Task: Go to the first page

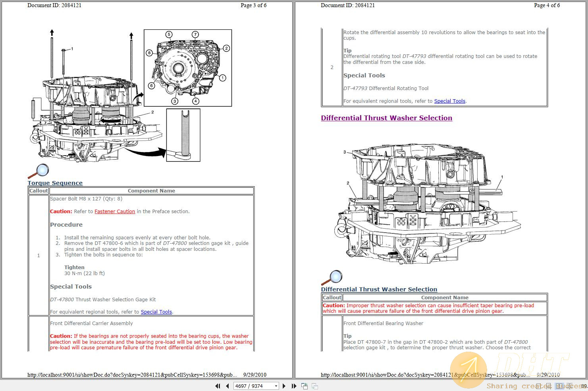Action: click(x=218, y=386)
